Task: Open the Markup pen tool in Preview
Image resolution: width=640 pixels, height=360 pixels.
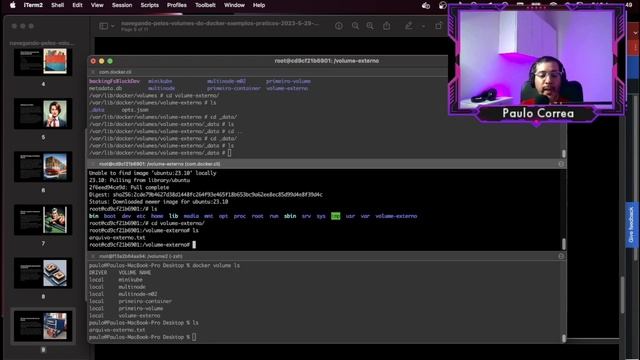Action: coord(408,26)
